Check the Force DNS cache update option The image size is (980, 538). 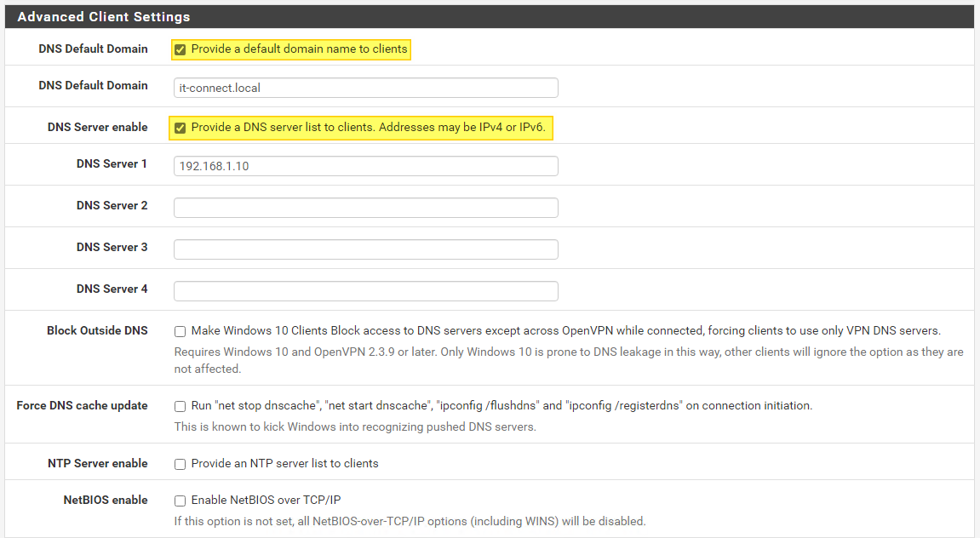click(180, 406)
